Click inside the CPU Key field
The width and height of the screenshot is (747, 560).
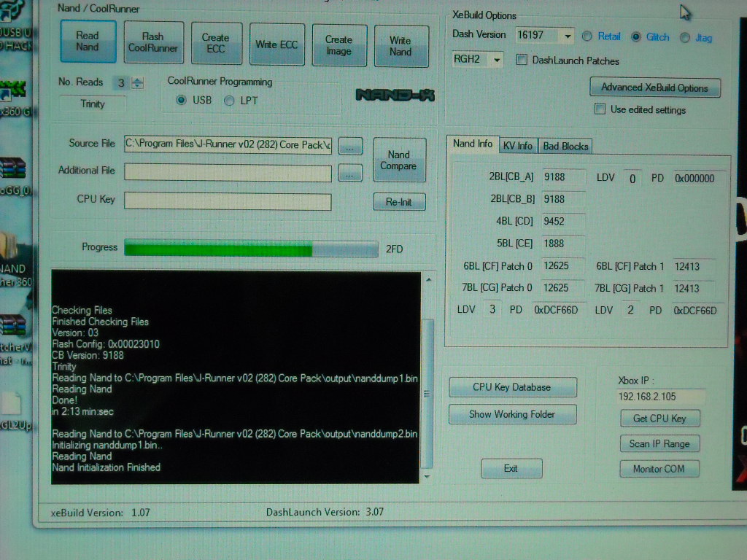[x=228, y=201]
